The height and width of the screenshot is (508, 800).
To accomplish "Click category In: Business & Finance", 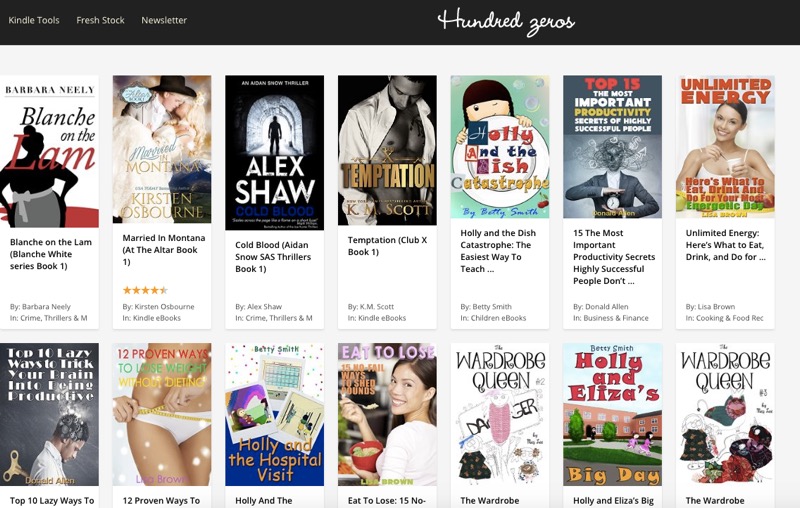I will point(611,318).
